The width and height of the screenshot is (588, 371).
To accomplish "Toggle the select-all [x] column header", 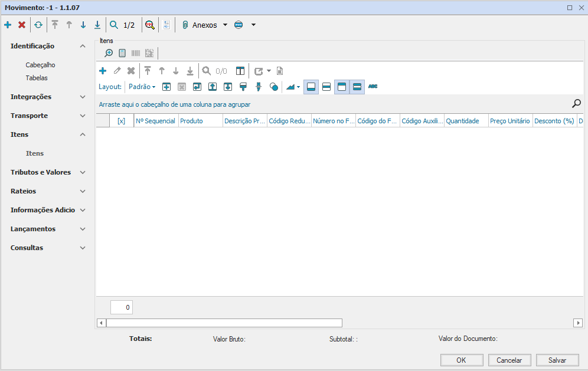I will 121,121.
